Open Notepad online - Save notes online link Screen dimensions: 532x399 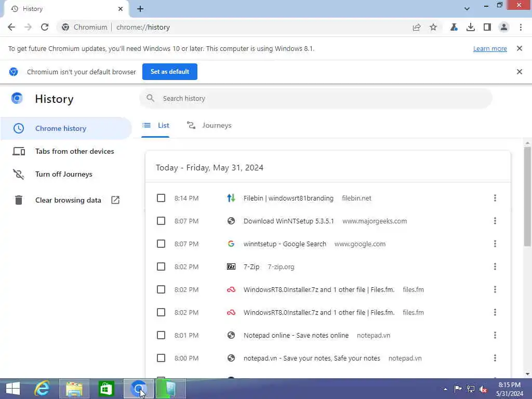pyautogui.click(x=296, y=336)
